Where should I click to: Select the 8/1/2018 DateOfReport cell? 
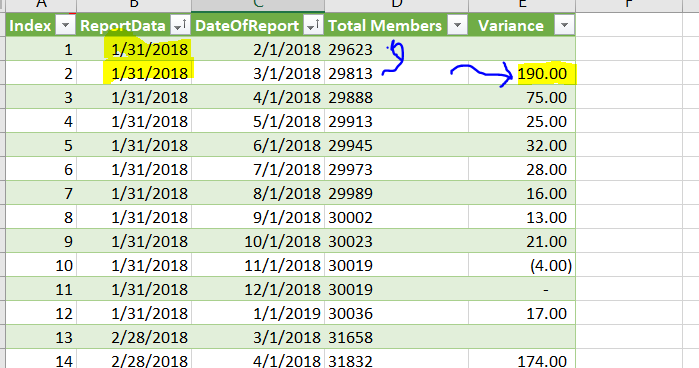tap(258, 193)
